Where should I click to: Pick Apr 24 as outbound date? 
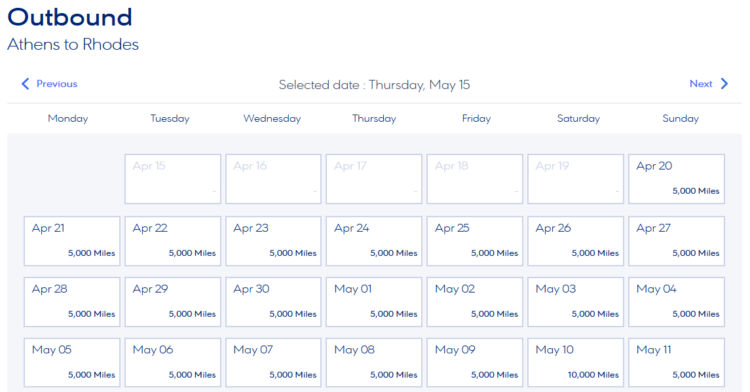click(374, 241)
